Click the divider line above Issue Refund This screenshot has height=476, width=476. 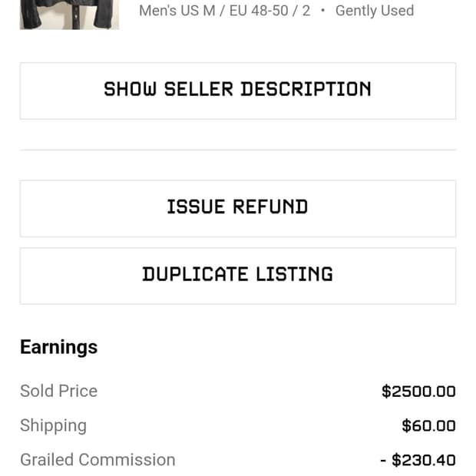point(237,150)
